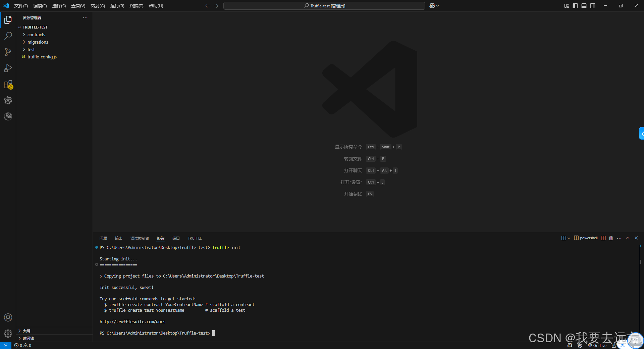Open the Source Control view
Image resolution: width=644 pixels, height=349 pixels.
pos(8,52)
